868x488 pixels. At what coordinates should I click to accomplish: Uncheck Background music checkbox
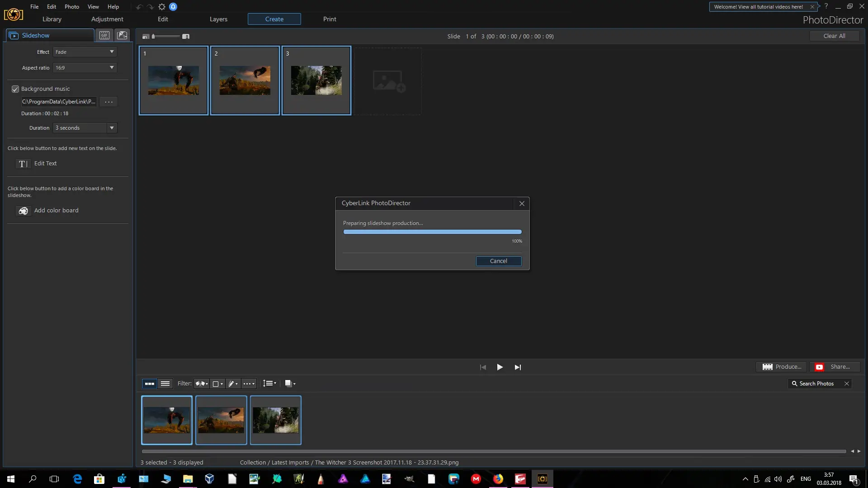15,89
